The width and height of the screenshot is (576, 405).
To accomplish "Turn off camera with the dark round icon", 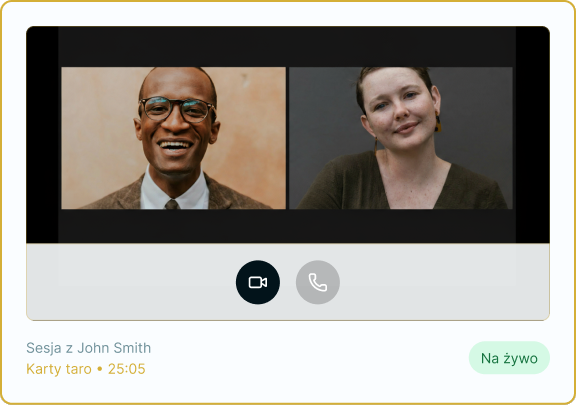I will (258, 282).
